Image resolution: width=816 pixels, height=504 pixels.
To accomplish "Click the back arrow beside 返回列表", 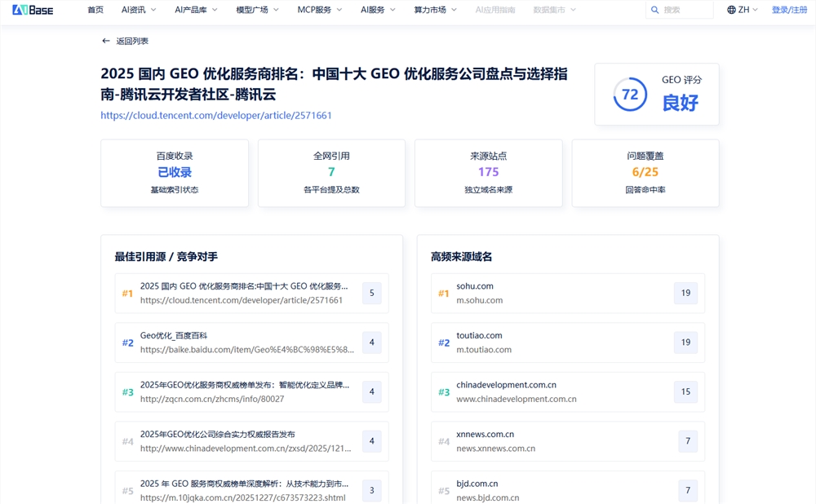I will tap(105, 40).
